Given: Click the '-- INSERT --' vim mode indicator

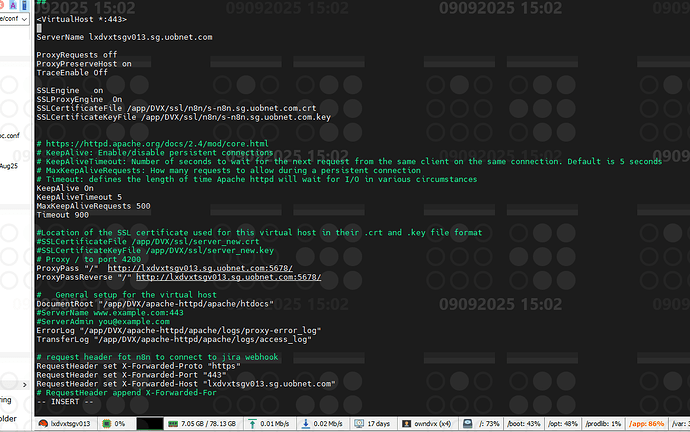Looking at the screenshot, I should [x=65, y=401].
